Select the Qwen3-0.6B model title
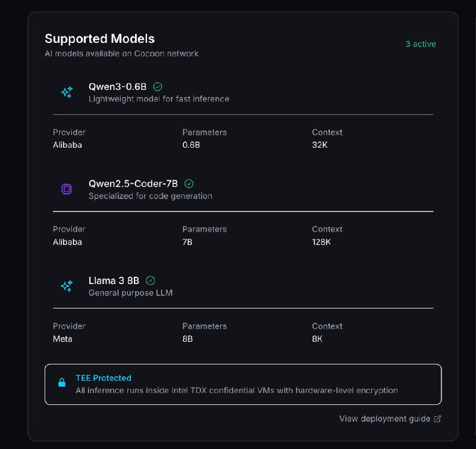Image resolution: width=476 pixels, height=449 pixels. (117, 86)
